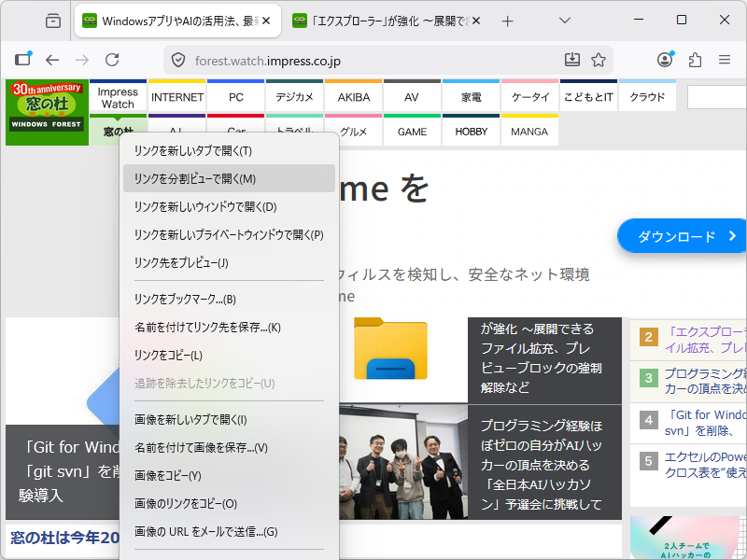This screenshot has height=560, width=747.
Task: Open the tab list dropdown chevron
Action: click(564, 20)
